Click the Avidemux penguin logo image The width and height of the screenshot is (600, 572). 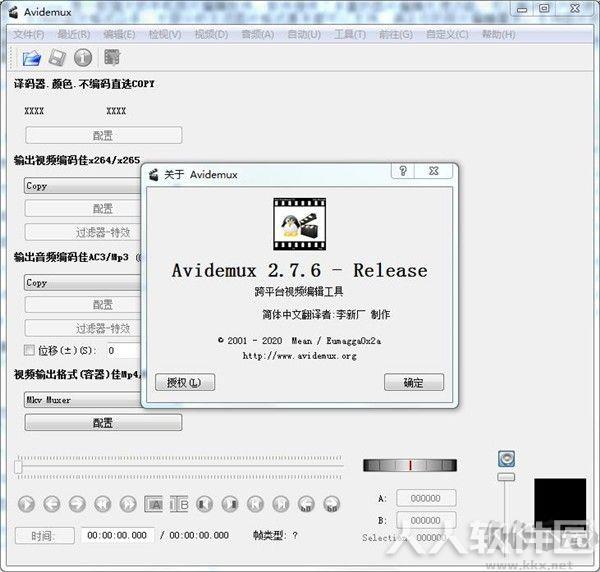tap(299, 224)
